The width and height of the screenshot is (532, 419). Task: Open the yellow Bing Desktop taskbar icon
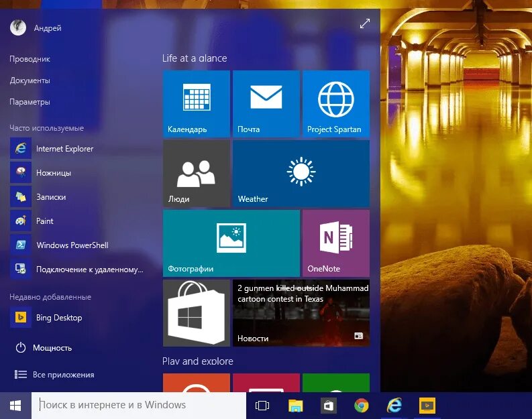pyautogui.click(x=427, y=406)
